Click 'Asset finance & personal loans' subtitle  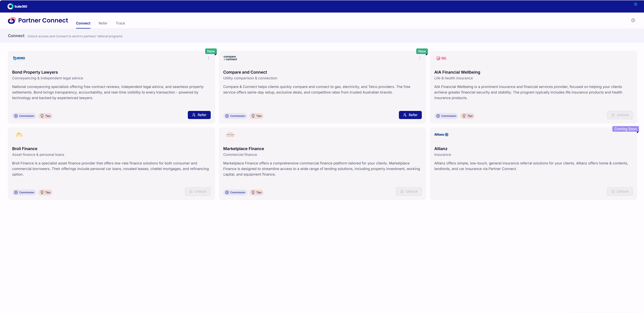coord(38,155)
